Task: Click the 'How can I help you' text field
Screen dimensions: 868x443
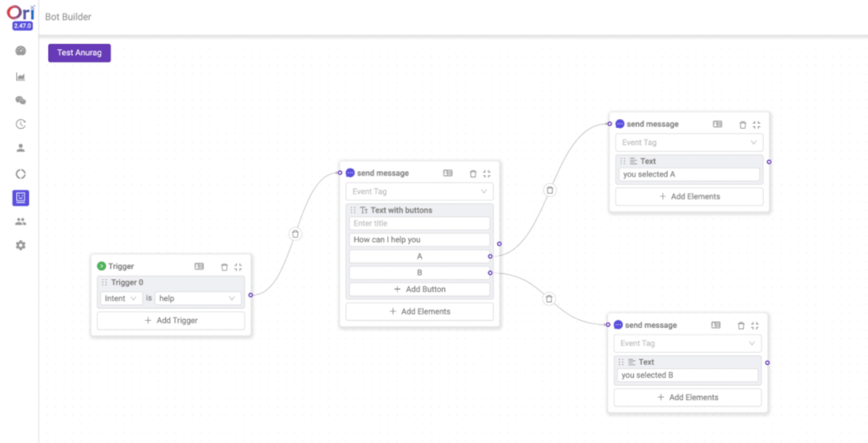Action: (419, 240)
